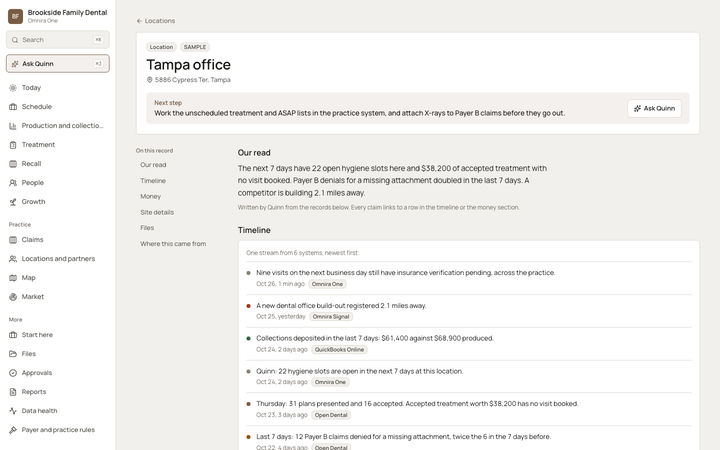Image resolution: width=720 pixels, height=450 pixels.
Task: Click the Map icon in sidebar
Action: point(13,278)
